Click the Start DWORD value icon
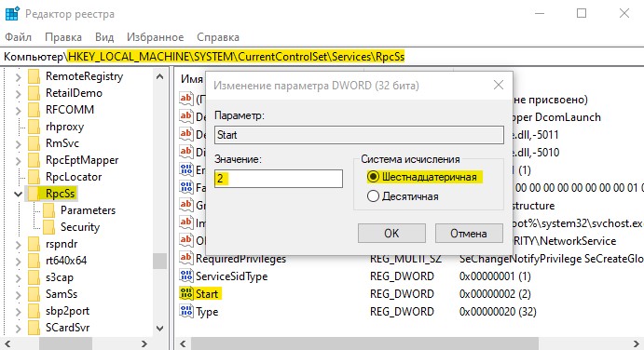This screenshot has height=350, width=644. coord(186,293)
